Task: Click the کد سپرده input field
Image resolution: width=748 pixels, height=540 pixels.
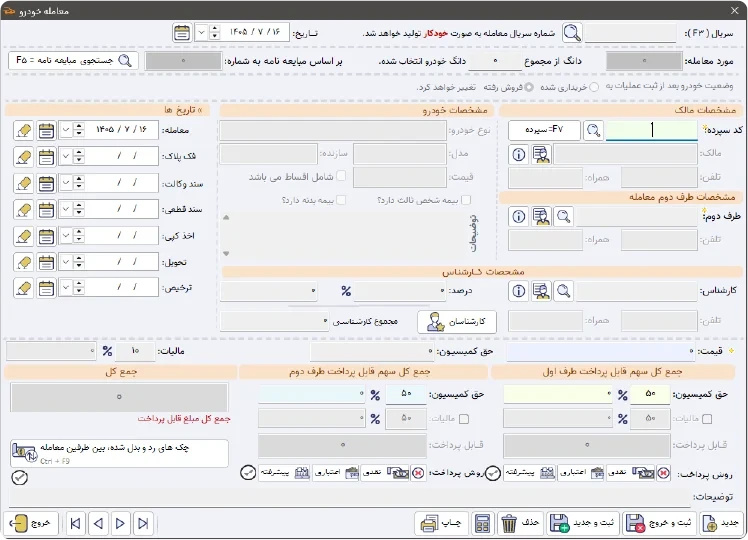Action: (652, 130)
